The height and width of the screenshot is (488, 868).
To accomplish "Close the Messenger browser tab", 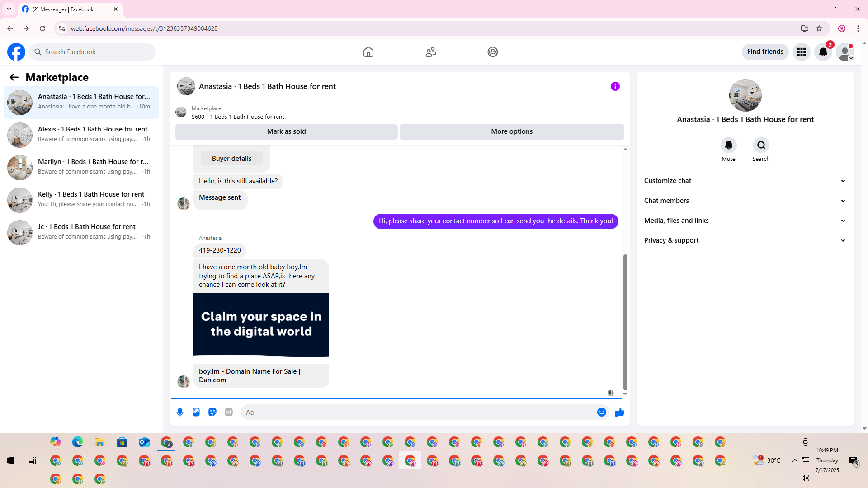I will (116, 9).
